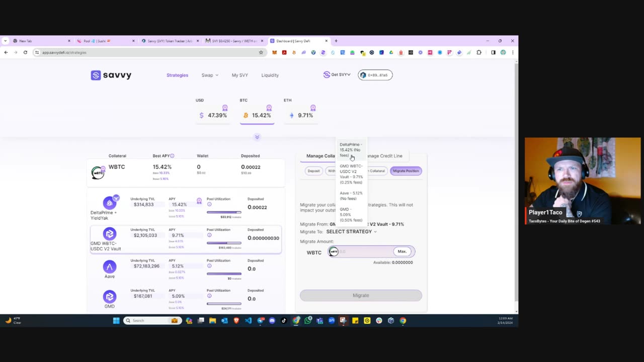Expand the Swap menu
The image size is (644, 362).
210,75
